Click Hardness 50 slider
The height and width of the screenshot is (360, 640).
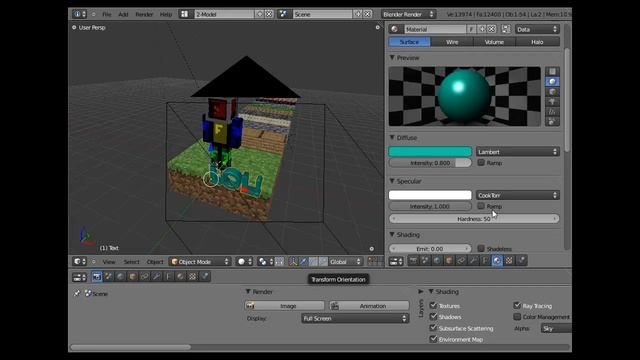(474, 219)
